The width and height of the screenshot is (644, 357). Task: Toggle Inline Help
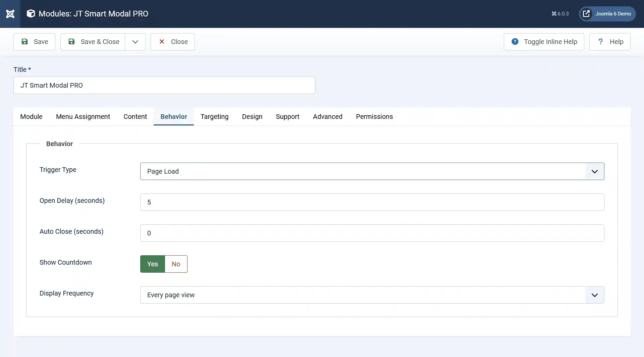click(544, 42)
